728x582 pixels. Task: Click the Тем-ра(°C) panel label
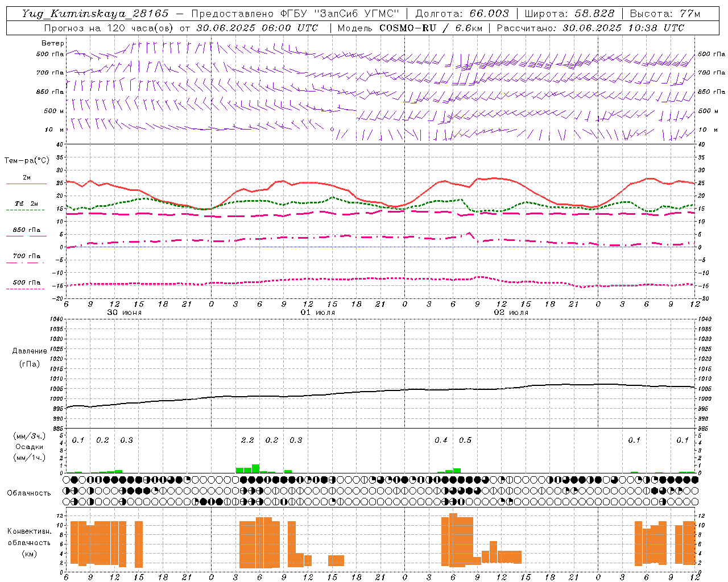pos(27,161)
